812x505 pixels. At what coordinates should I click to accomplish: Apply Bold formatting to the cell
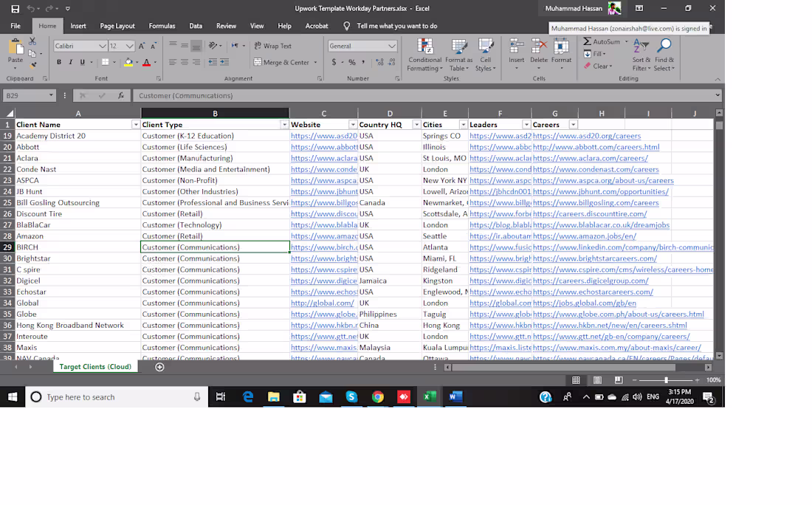[x=59, y=62]
